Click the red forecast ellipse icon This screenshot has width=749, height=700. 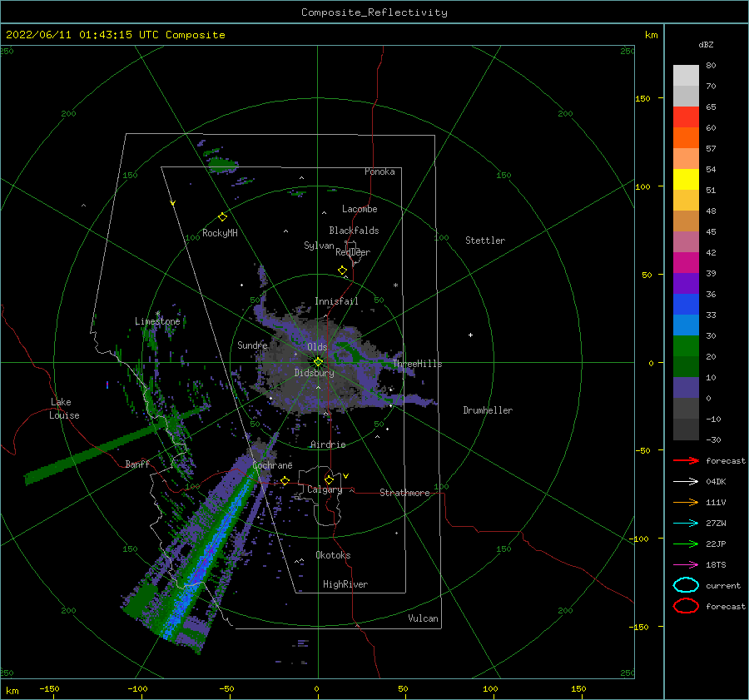(x=686, y=606)
